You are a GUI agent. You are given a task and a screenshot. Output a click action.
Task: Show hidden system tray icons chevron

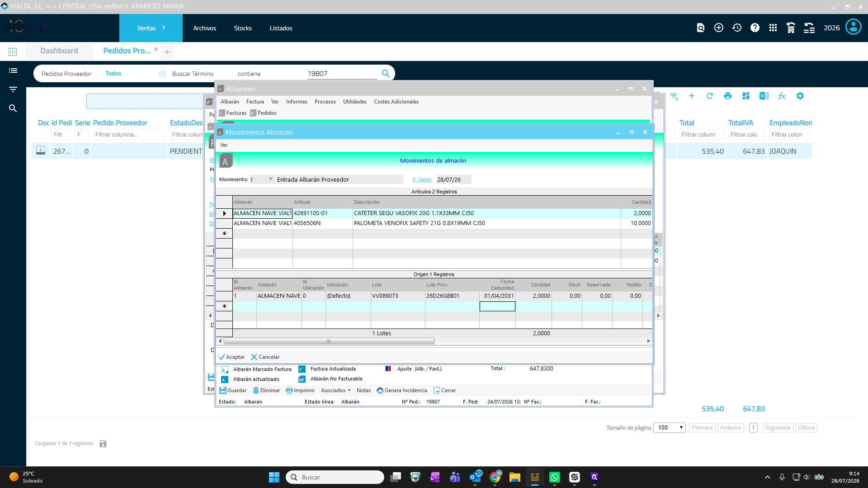(768, 477)
